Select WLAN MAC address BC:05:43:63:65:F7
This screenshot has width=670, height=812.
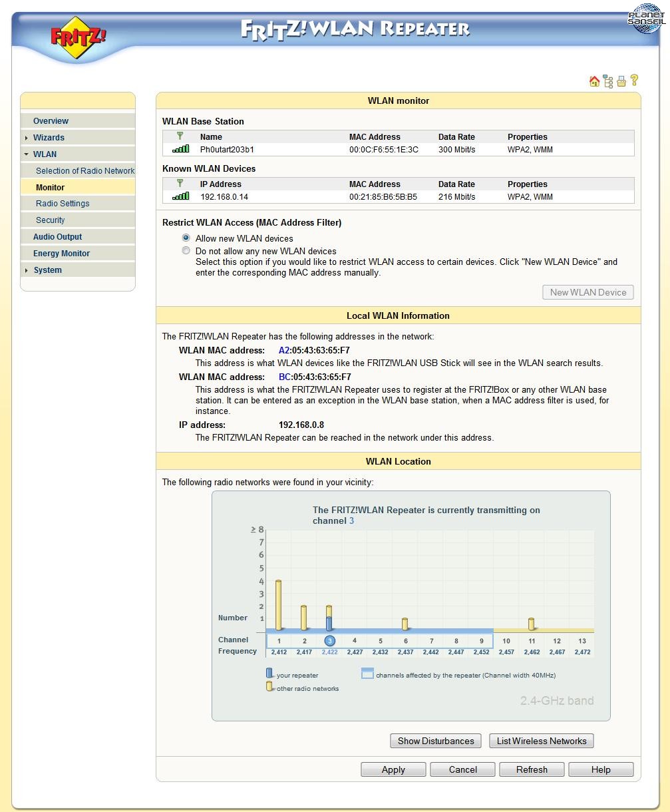(x=315, y=377)
